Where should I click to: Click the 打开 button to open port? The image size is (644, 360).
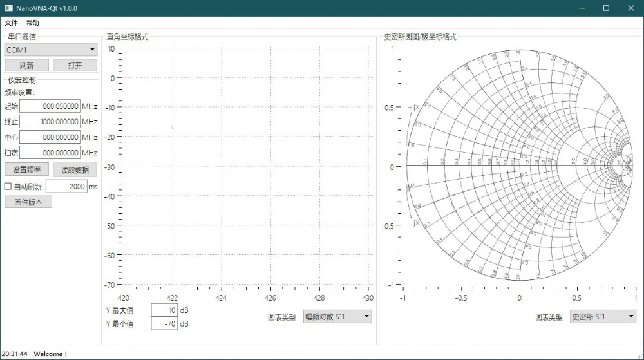[75, 65]
